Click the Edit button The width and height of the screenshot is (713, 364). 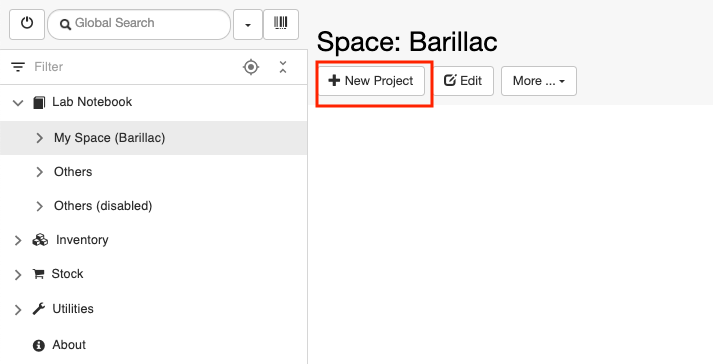tap(463, 81)
